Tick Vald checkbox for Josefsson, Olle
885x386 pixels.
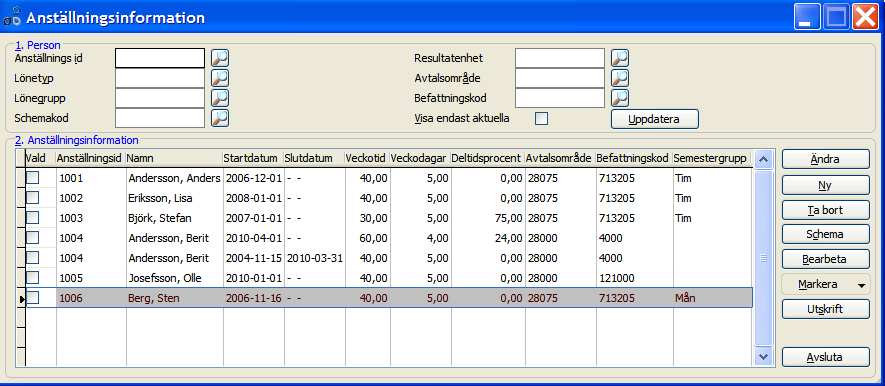[x=33, y=278]
